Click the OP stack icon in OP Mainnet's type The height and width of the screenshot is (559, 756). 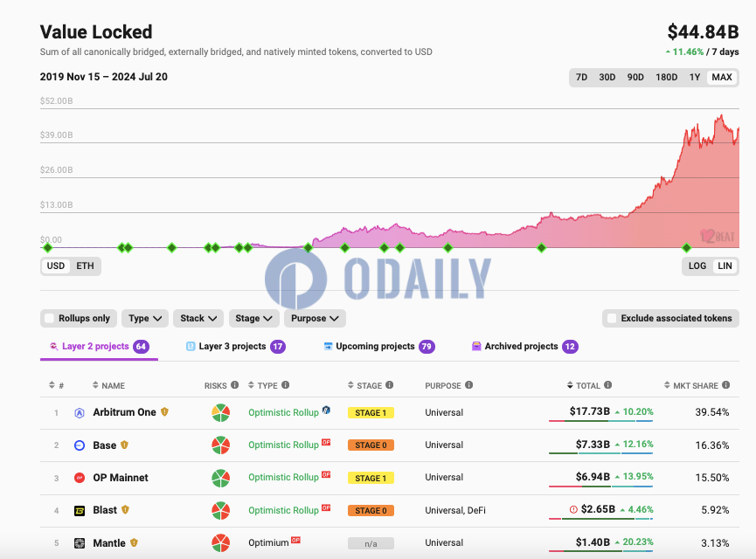point(326,474)
